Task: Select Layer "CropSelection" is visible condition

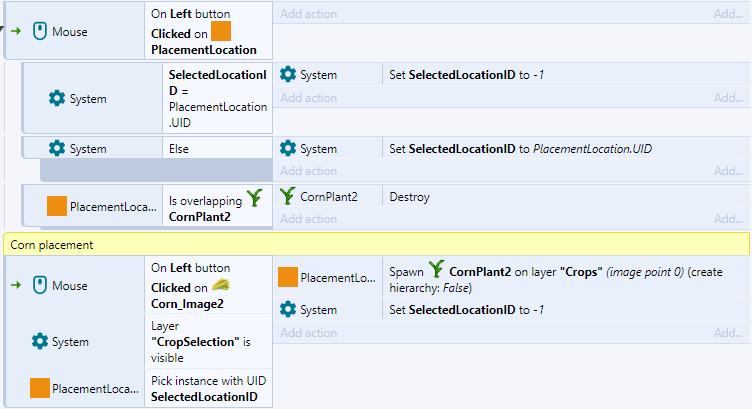Action: pos(208,341)
